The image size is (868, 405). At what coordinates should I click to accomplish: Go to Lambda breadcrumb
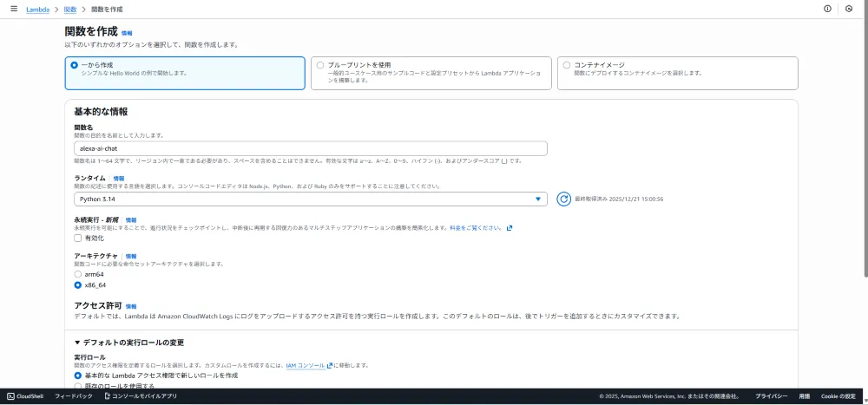point(37,10)
